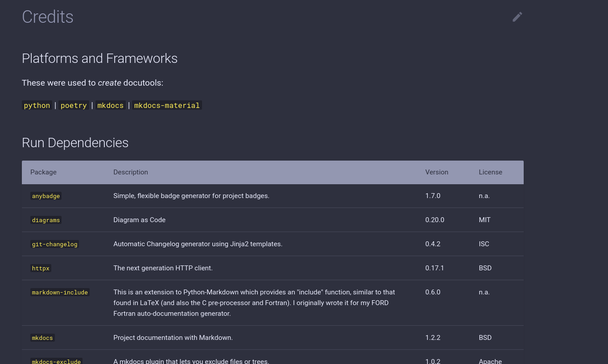608x364 pixels.
Task: Click the edit page pencil icon
Action: coord(517,17)
